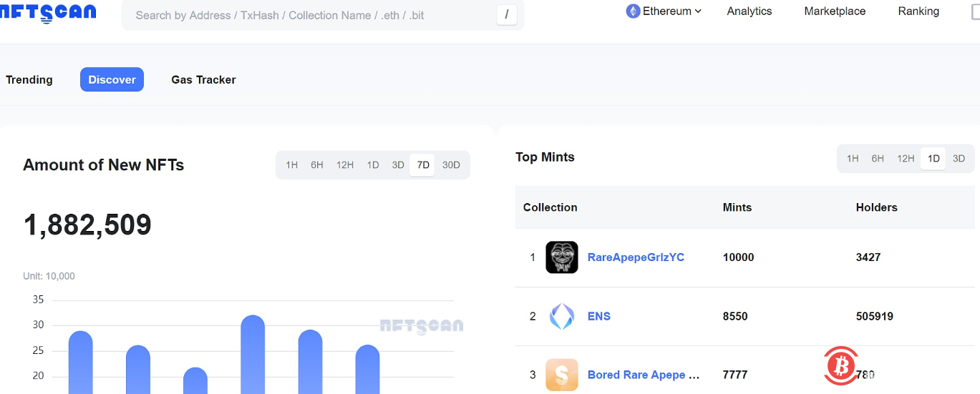
Task: Open the Analytics menu
Action: tap(749, 11)
